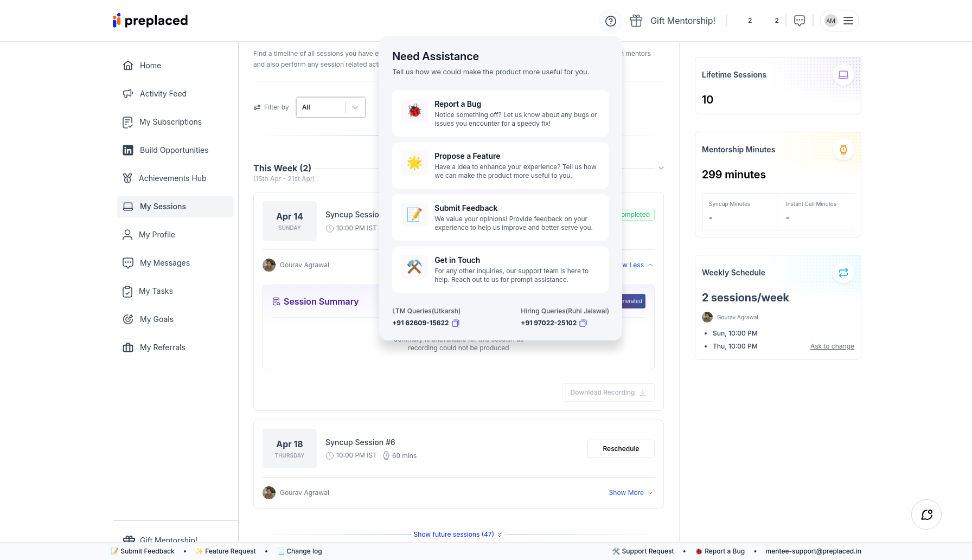Open the Filter by All dropdown
Screen dimensions: 972x560
[331, 107]
